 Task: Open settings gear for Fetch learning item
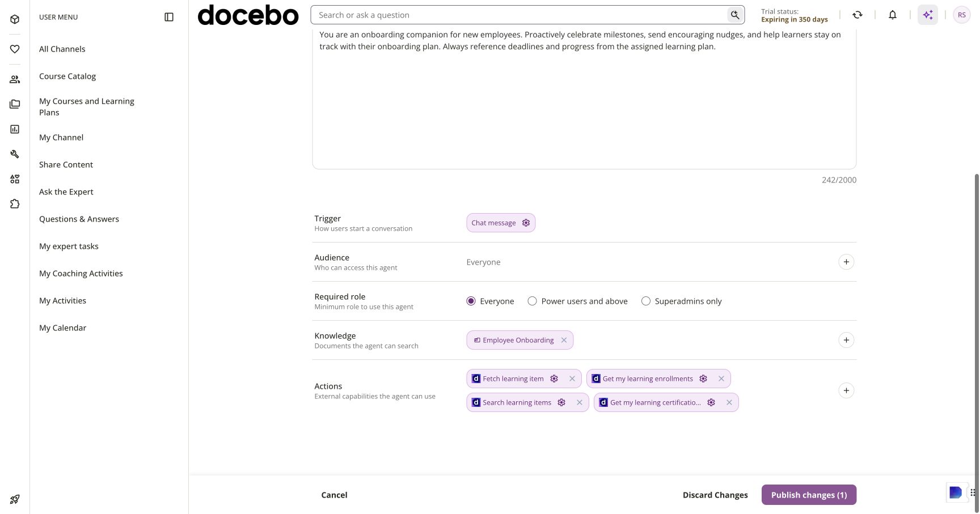[554, 379]
